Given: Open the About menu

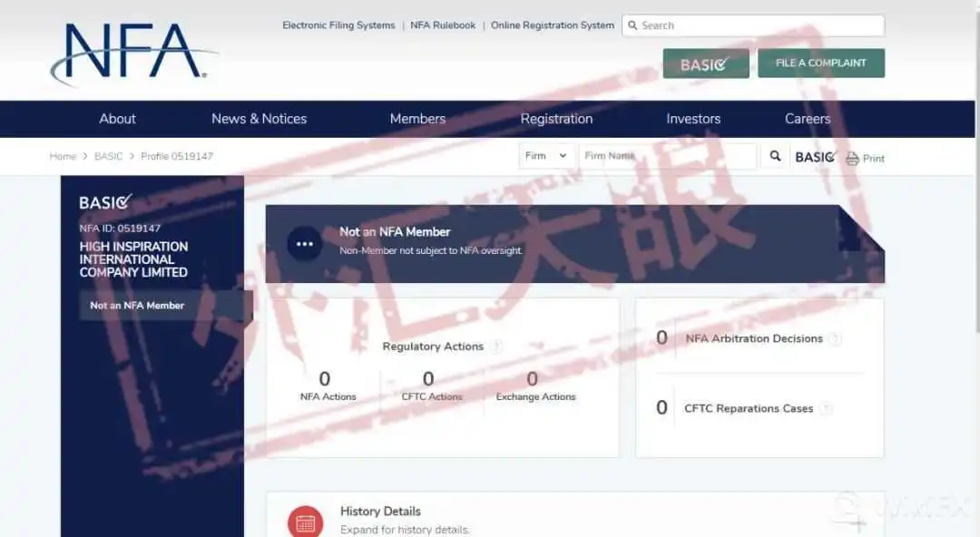Looking at the screenshot, I should click(117, 119).
